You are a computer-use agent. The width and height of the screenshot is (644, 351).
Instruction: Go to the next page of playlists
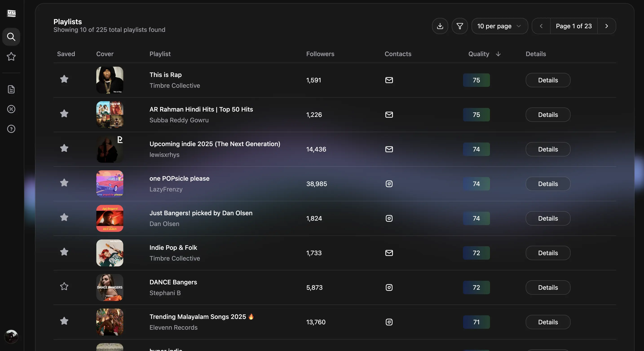click(607, 26)
